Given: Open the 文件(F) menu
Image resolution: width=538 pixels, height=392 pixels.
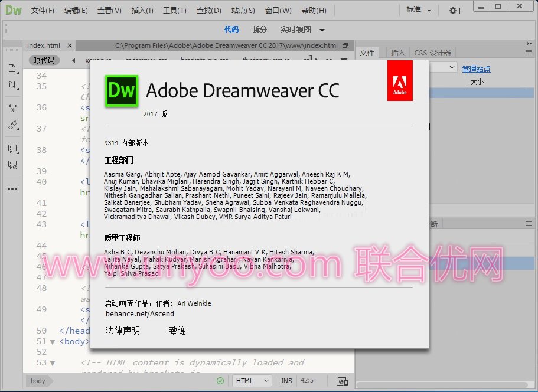Looking at the screenshot, I should coord(43,11).
